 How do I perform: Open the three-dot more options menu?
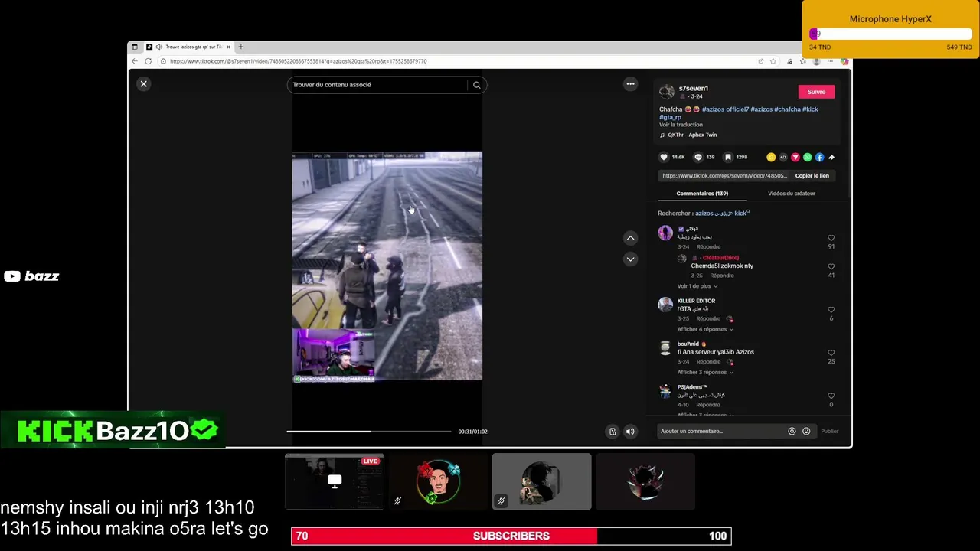pos(630,84)
